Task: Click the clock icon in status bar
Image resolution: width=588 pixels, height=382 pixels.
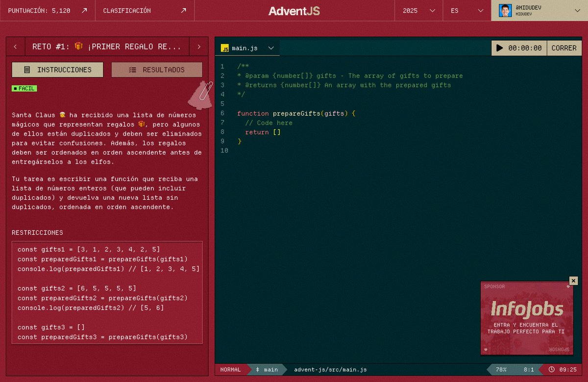Action: [x=552, y=369]
